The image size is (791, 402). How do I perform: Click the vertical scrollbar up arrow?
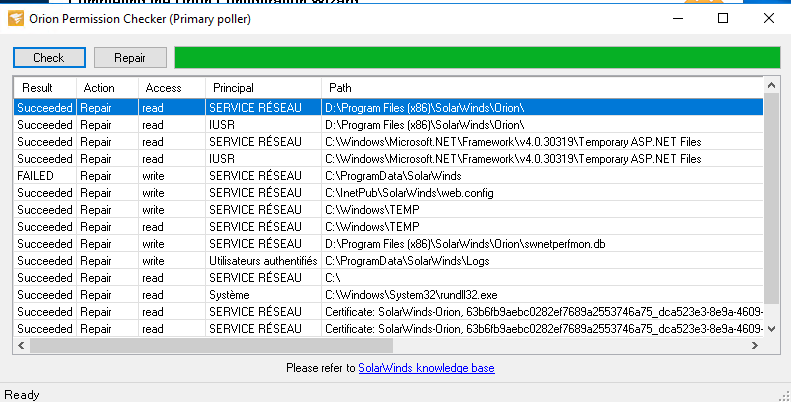(x=771, y=86)
